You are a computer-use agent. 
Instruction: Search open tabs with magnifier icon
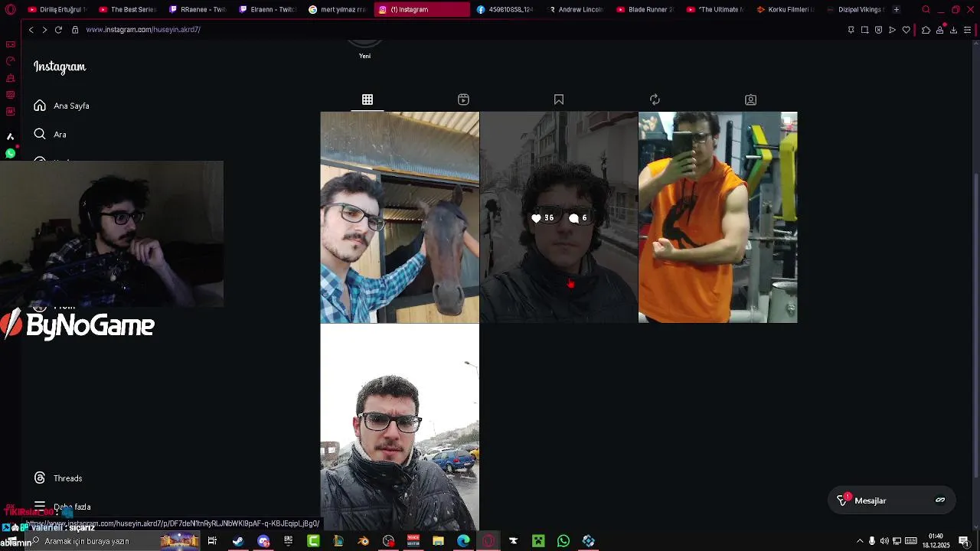(x=926, y=9)
